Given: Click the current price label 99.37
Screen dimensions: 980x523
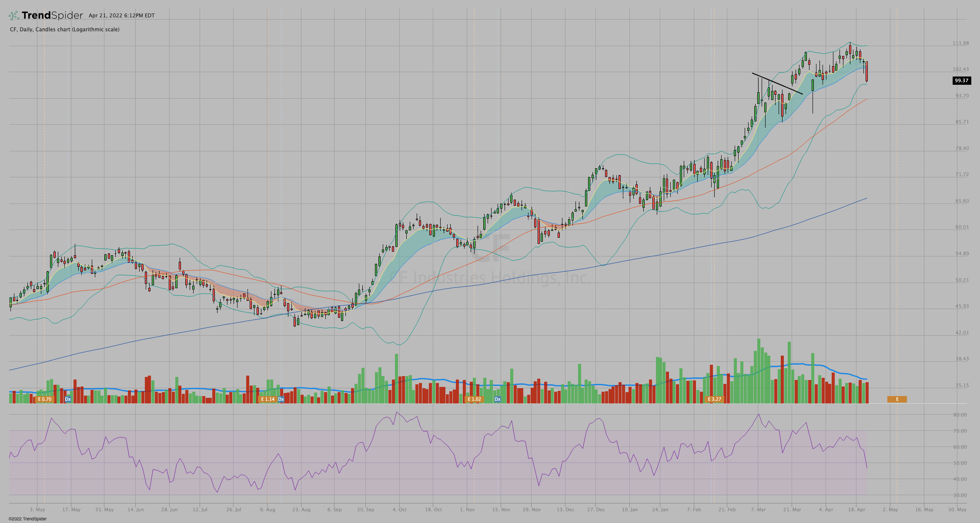Looking at the screenshot, I should coord(961,80).
